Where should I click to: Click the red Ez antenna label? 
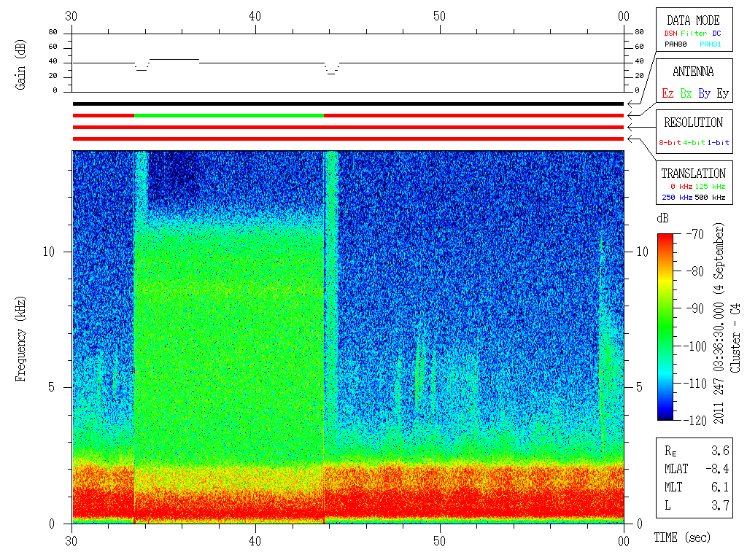click(667, 93)
